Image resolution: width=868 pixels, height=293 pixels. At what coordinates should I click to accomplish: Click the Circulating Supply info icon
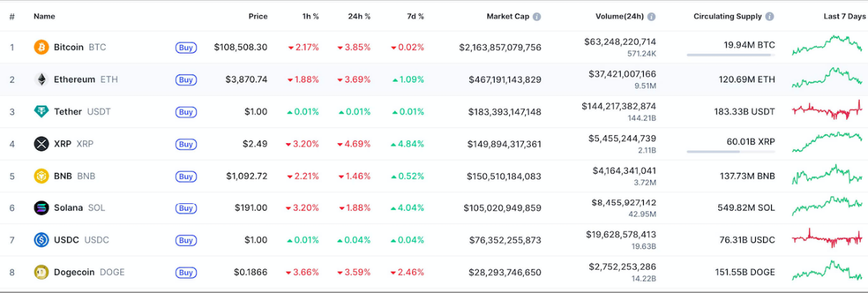770,16
